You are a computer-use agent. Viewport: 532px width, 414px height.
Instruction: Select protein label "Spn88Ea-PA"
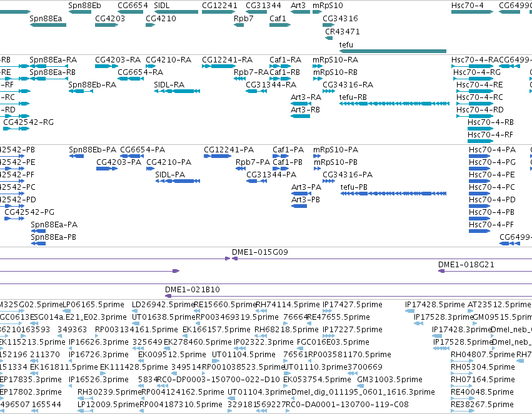[54, 225]
